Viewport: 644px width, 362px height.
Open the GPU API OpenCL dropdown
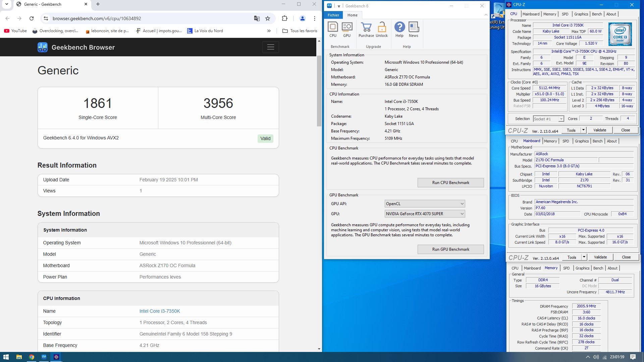425,204
